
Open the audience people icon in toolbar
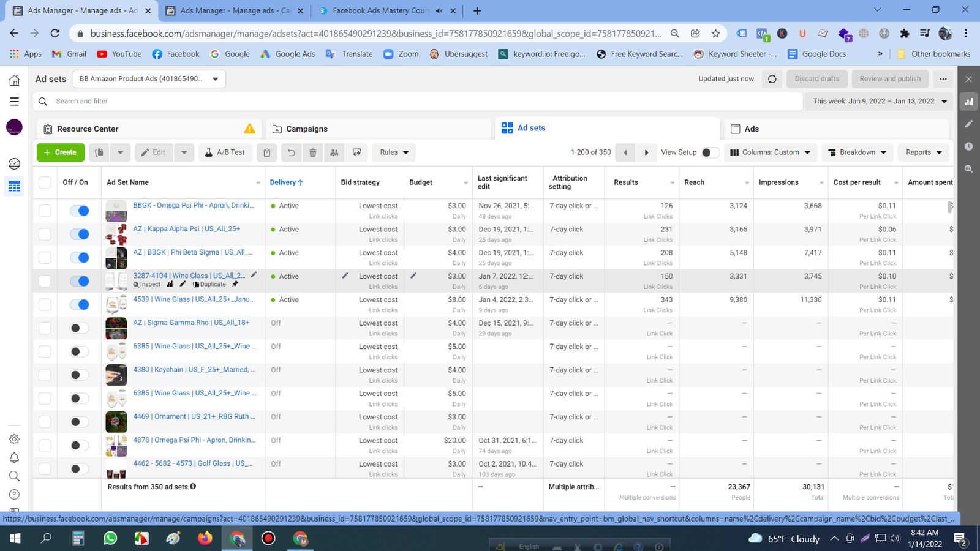(334, 152)
